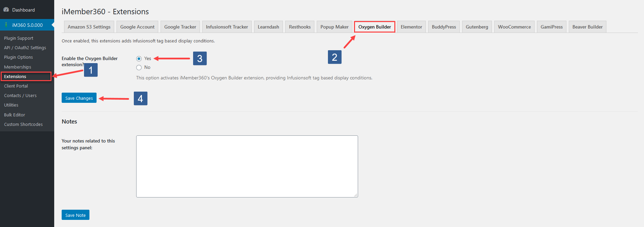Click the Save Note button
644x227 pixels.
coord(76,215)
